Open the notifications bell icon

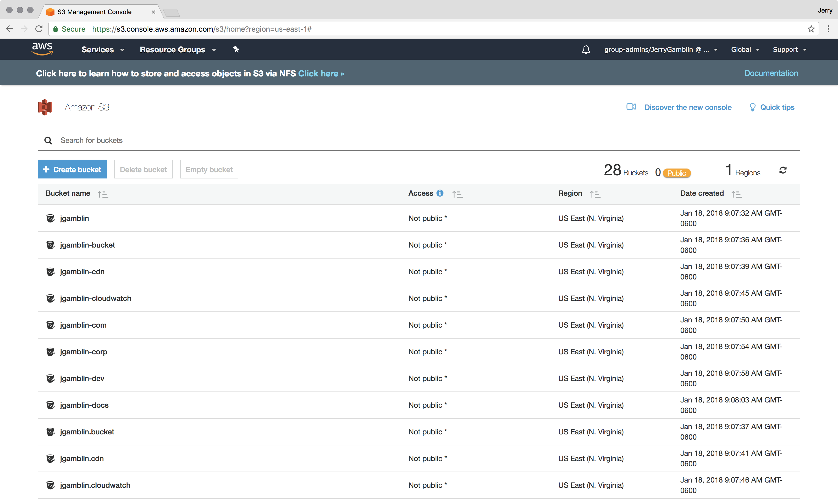point(586,49)
